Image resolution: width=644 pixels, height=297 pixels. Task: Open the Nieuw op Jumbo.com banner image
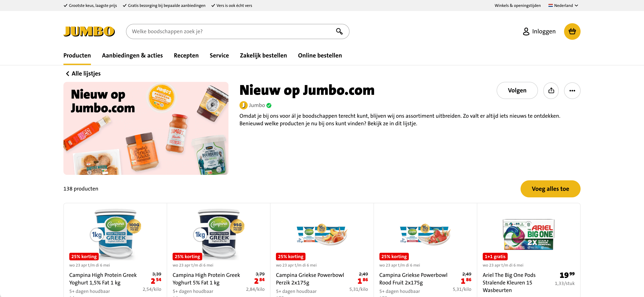[146, 128]
